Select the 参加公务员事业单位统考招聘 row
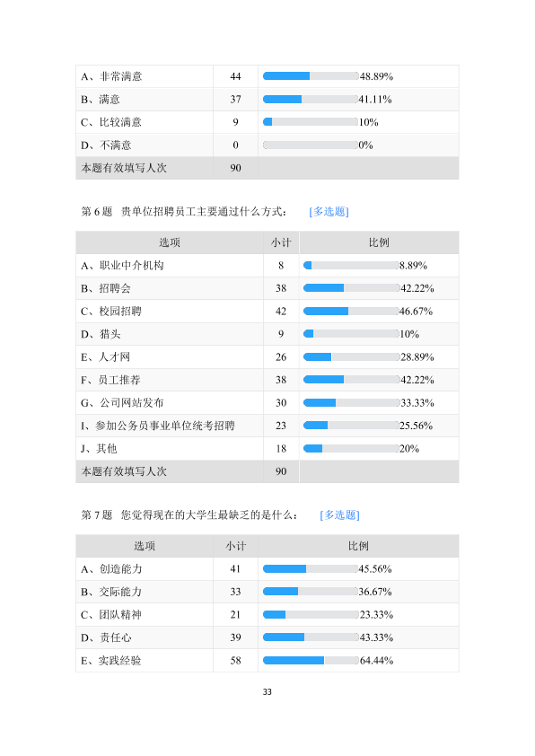535x756 pixels. click(267, 426)
